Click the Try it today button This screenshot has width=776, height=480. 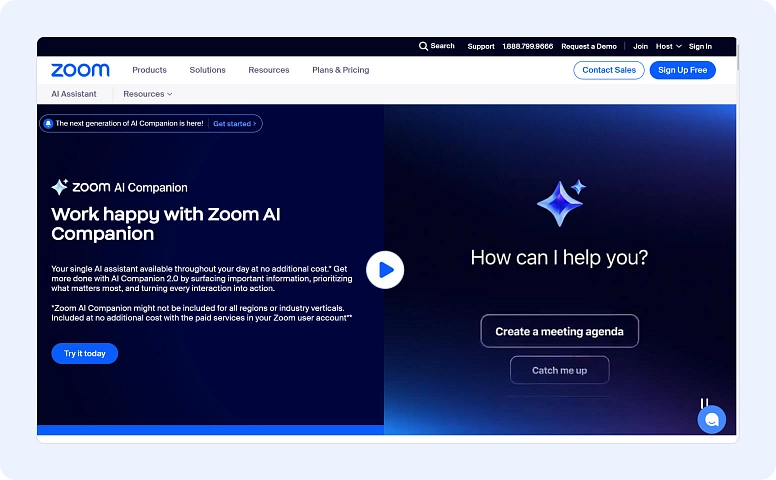tap(85, 353)
